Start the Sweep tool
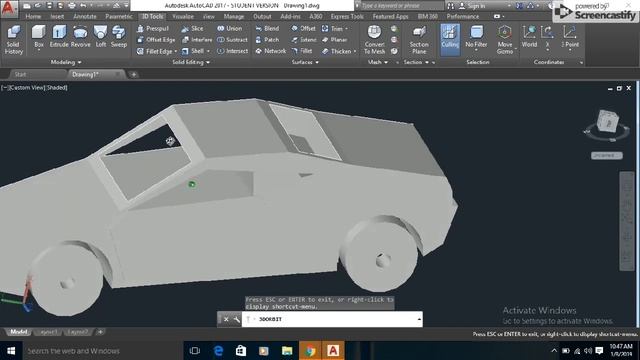640x360 pixels. coord(119,37)
